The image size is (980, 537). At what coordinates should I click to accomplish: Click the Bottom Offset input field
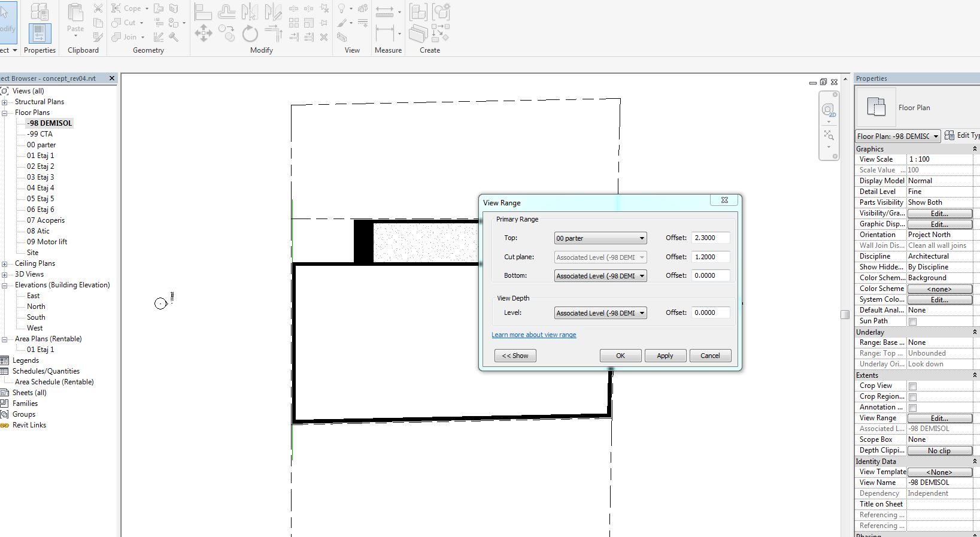coord(711,275)
